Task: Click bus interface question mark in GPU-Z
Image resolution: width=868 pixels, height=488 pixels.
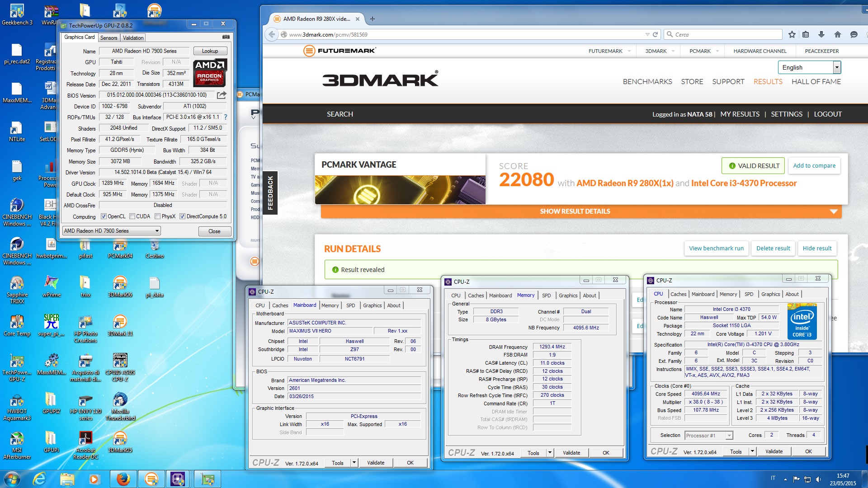Action: [225, 117]
